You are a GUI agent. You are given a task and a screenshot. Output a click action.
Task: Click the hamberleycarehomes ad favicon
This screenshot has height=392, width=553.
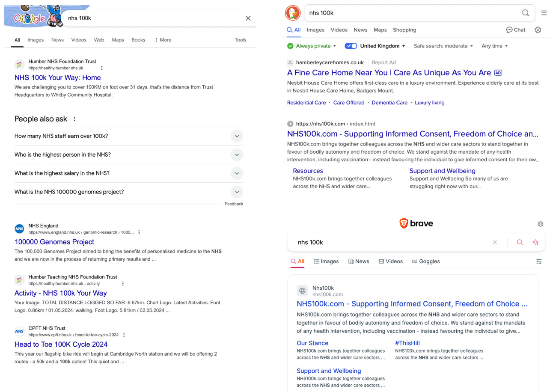tap(290, 62)
